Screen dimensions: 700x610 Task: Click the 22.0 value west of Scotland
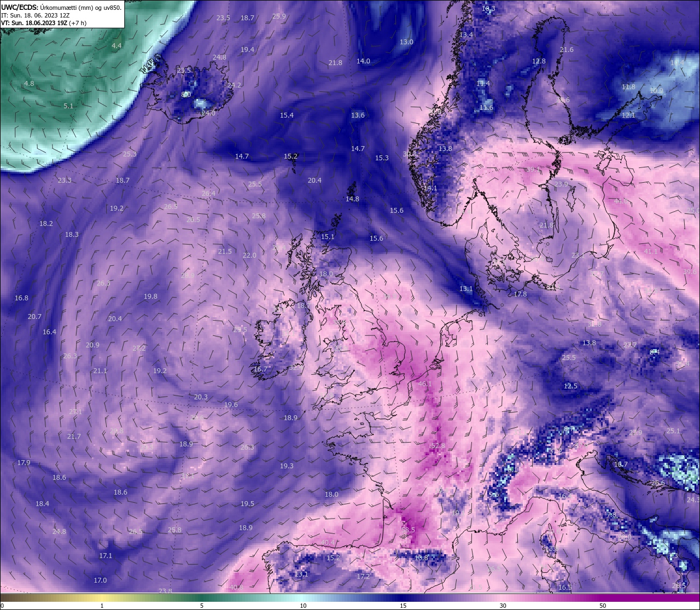(x=249, y=255)
